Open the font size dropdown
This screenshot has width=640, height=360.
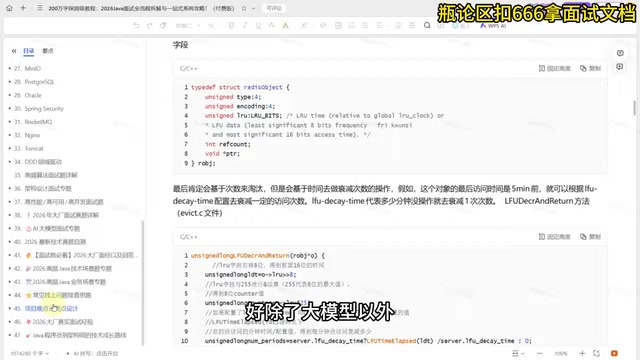point(213,26)
